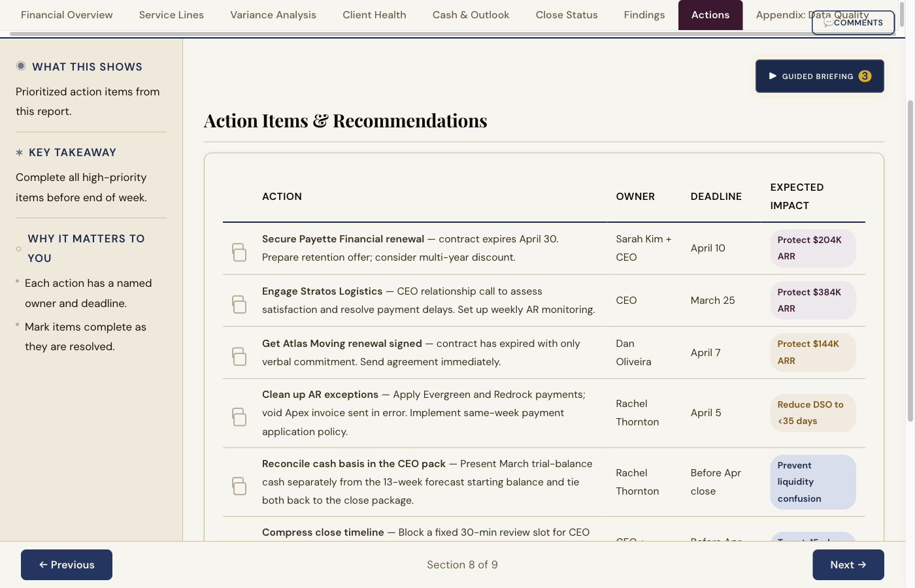Select the Cash & Outlook tab

[471, 15]
